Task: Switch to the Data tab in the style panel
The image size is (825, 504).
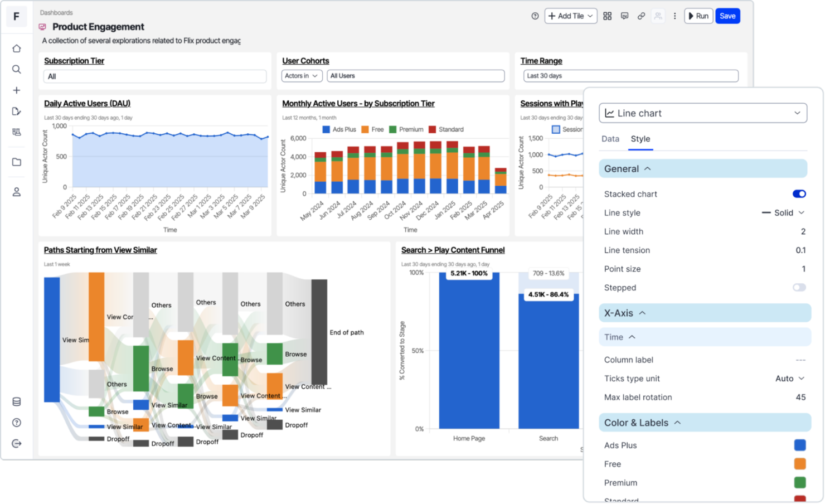Action: pyautogui.click(x=610, y=139)
